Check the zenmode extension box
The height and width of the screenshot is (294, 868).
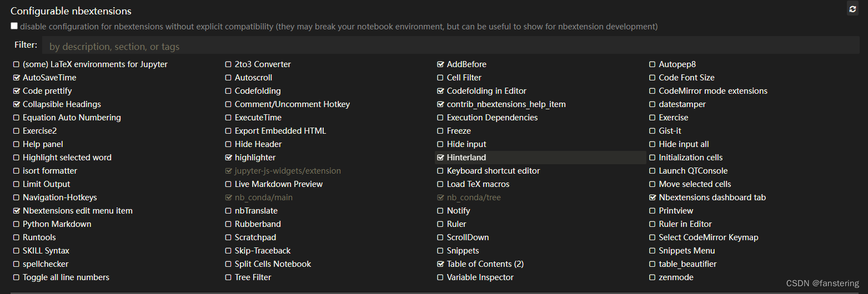pyautogui.click(x=653, y=277)
